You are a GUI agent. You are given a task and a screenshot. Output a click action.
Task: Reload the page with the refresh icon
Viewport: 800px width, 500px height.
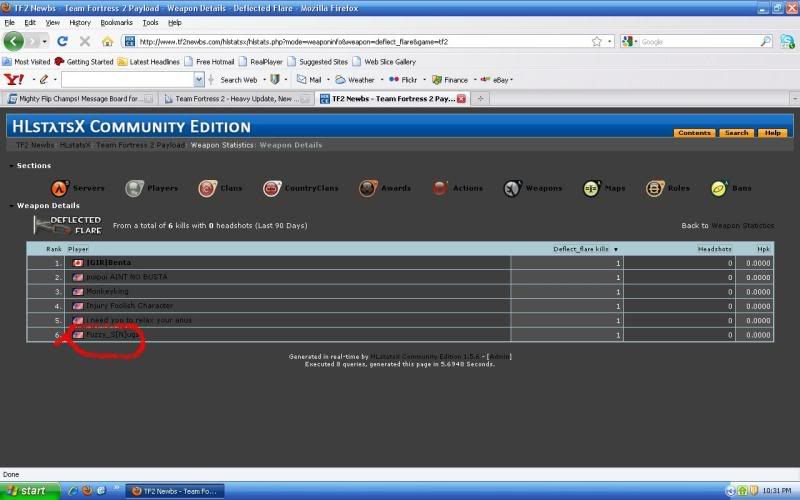coord(62,41)
